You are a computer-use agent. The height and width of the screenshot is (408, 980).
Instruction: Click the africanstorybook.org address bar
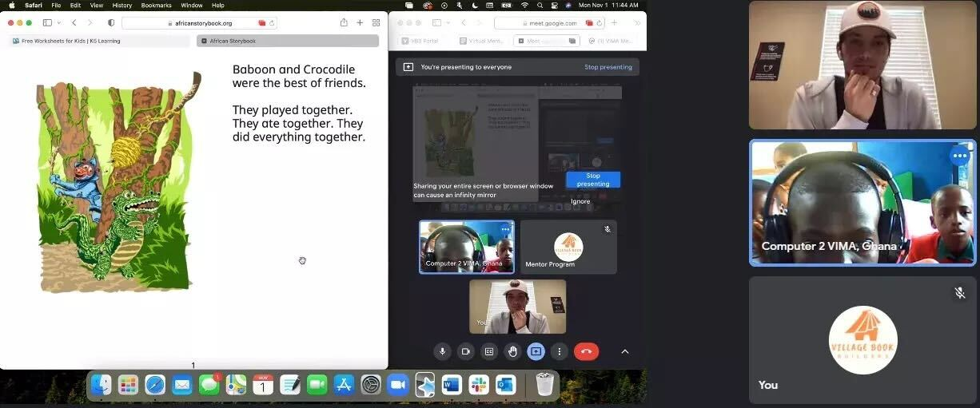[x=200, y=23]
